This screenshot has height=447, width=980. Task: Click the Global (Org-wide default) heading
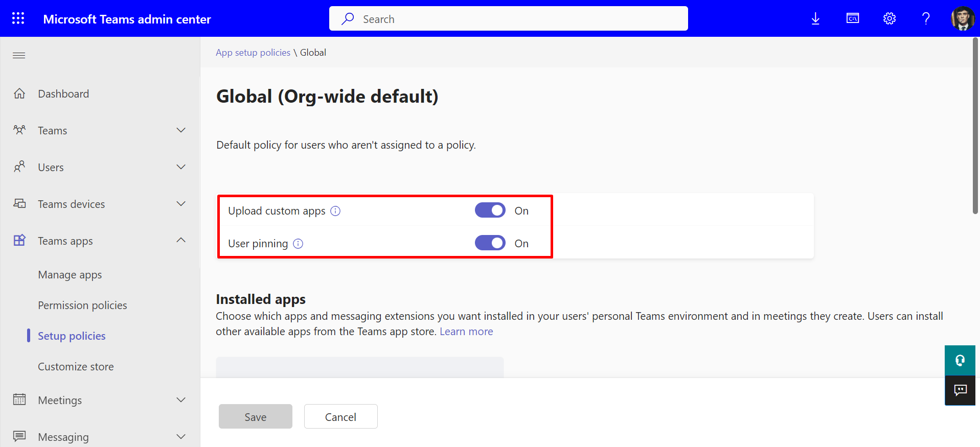point(327,97)
